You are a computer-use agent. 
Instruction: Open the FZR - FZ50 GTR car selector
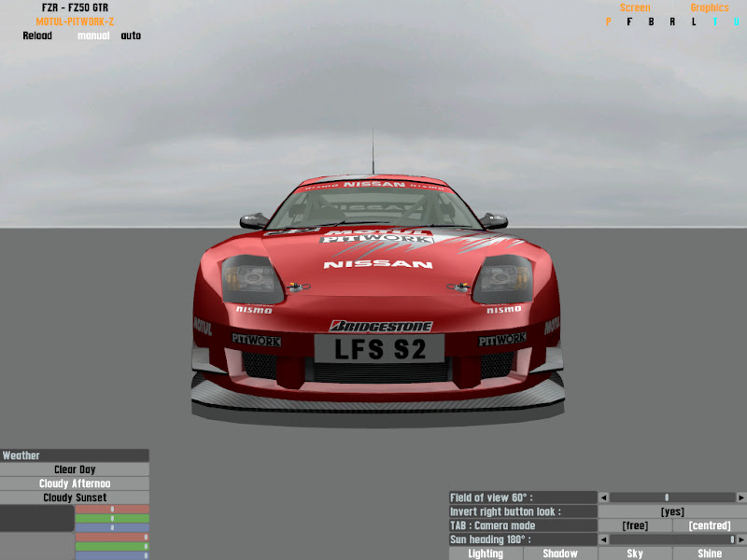tap(75, 7)
